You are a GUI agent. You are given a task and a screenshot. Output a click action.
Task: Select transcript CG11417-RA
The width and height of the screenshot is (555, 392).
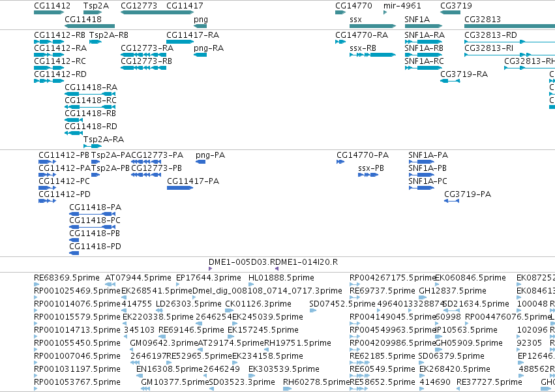tap(180, 42)
